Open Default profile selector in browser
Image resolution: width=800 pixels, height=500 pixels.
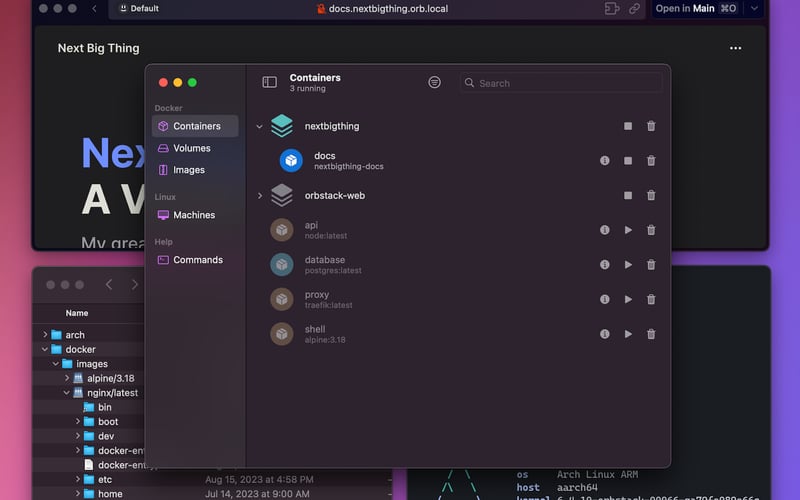tap(139, 9)
